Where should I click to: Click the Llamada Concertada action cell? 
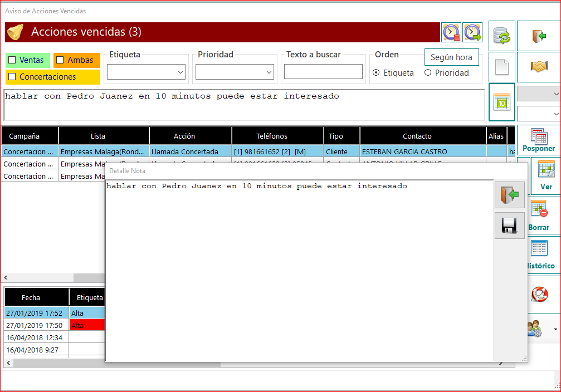pyautogui.click(x=191, y=151)
